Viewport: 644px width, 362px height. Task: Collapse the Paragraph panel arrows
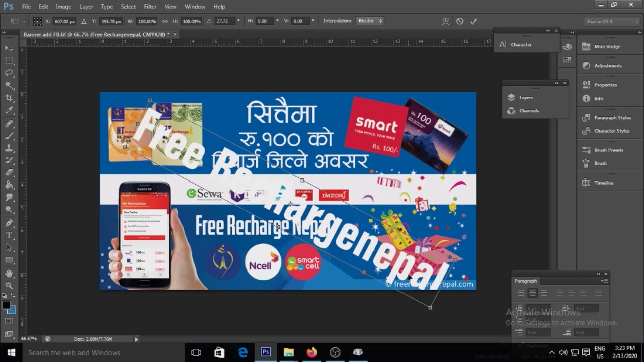tap(598, 274)
